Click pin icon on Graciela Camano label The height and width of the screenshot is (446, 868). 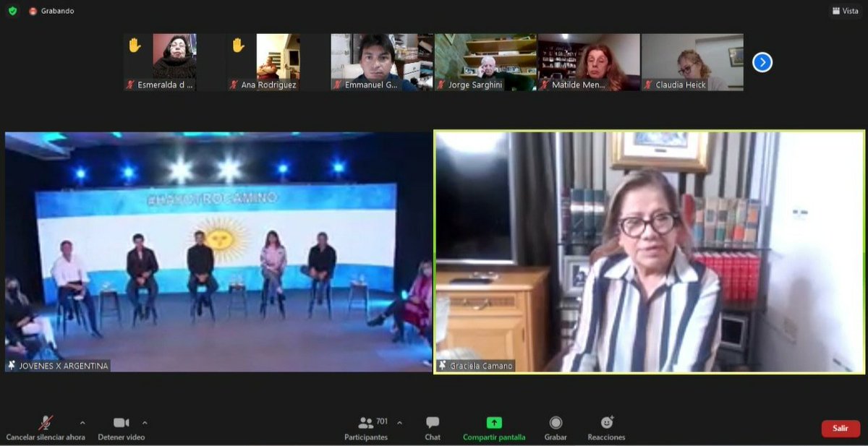pos(443,366)
